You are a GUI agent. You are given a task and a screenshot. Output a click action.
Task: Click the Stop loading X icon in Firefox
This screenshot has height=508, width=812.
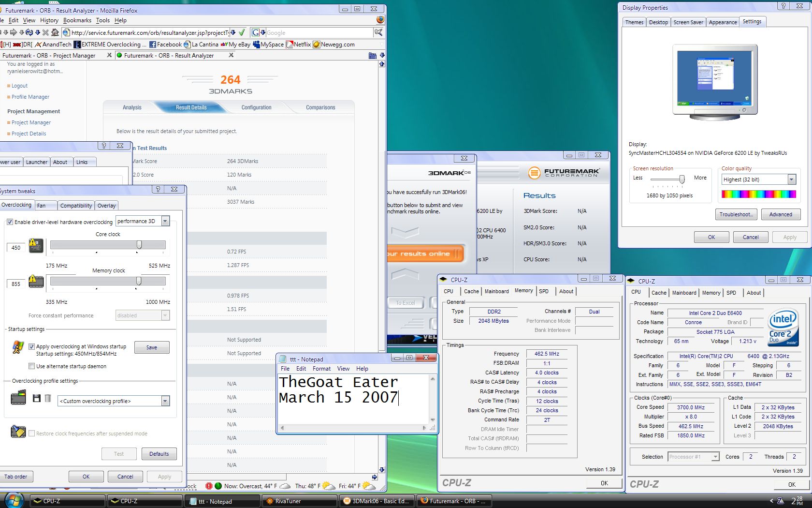click(45, 32)
